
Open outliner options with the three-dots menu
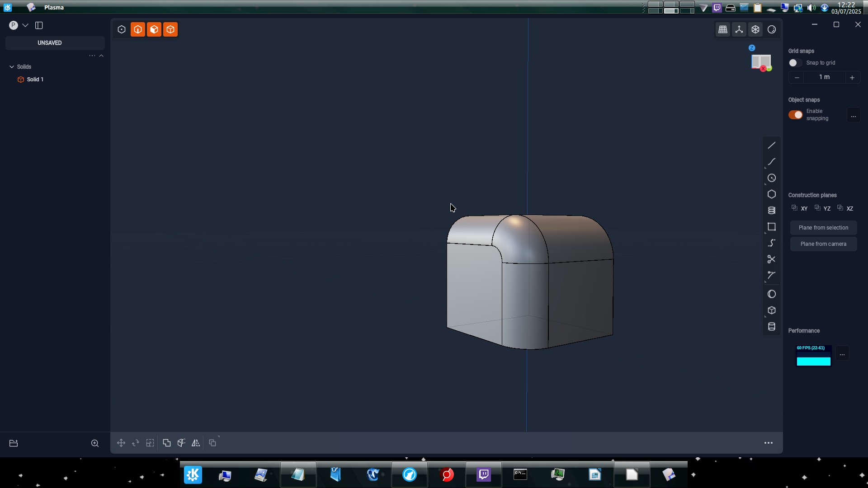(92, 56)
